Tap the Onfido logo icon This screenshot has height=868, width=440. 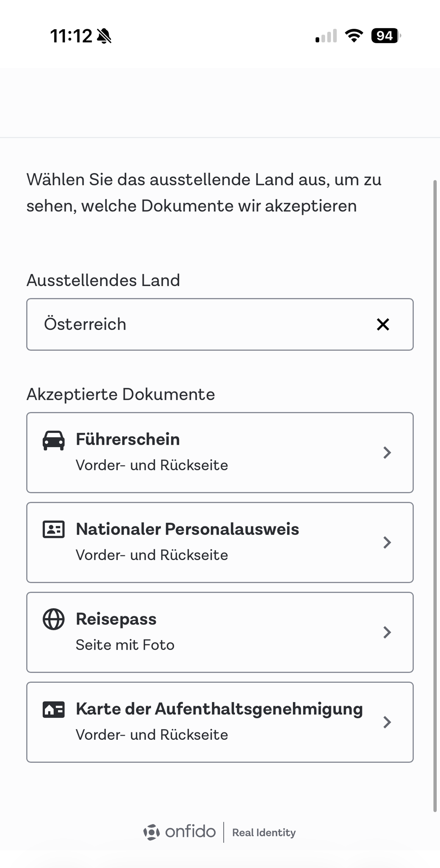pyautogui.click(x=152, y=832)
